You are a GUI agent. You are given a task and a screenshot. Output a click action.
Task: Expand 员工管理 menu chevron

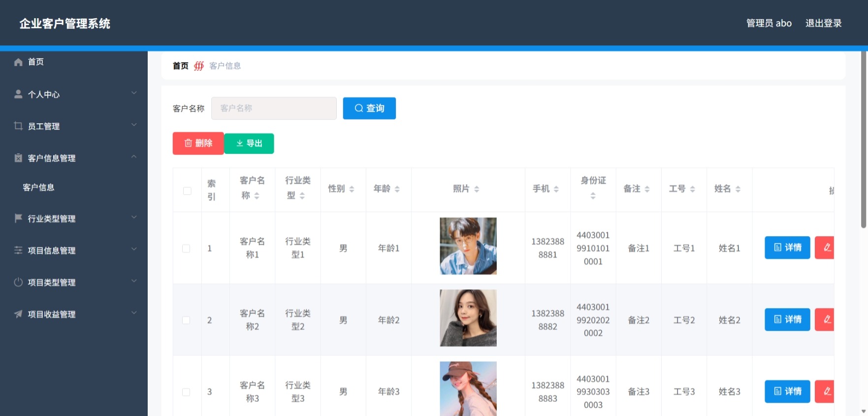(134, 125)
